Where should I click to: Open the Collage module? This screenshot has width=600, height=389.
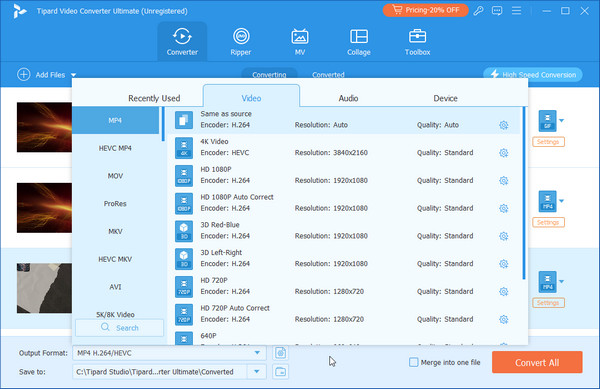coord(359,41)
